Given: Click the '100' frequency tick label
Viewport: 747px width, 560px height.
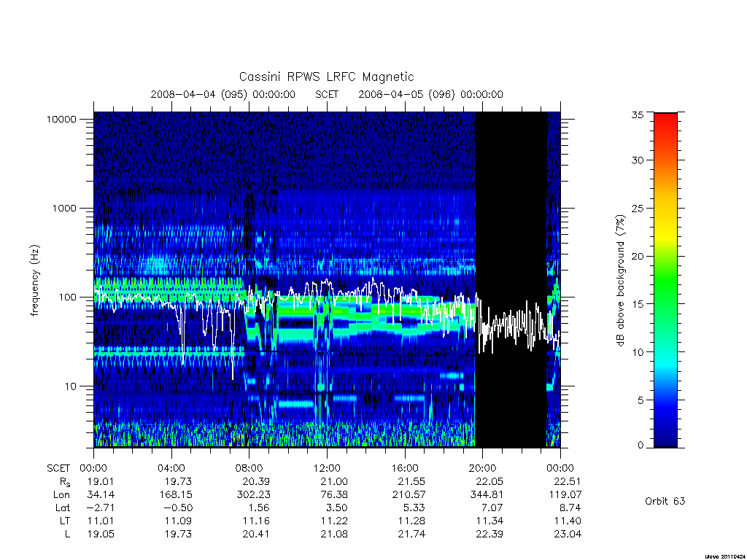Looking at the screenshot, I should 67,297.
